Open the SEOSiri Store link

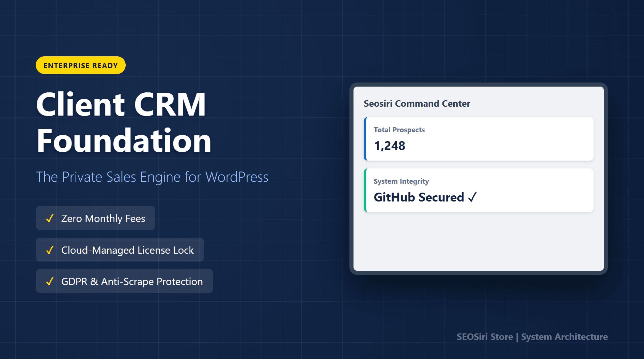(485, 337)
